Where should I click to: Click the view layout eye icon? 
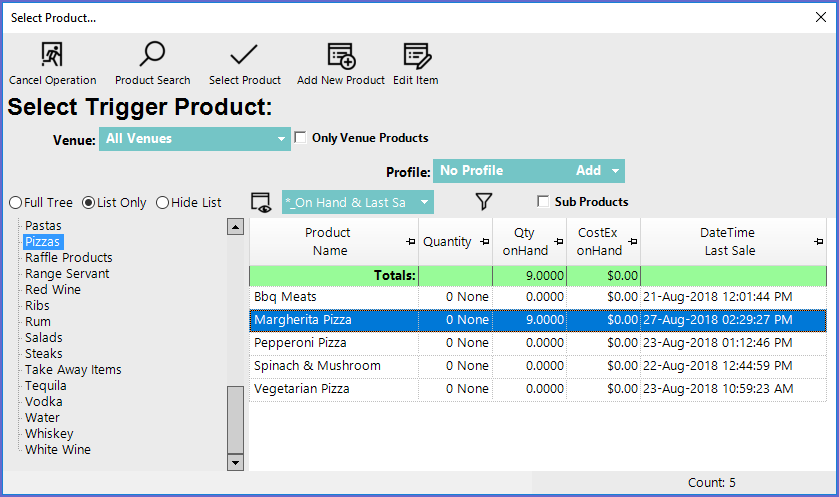point(261,202)
